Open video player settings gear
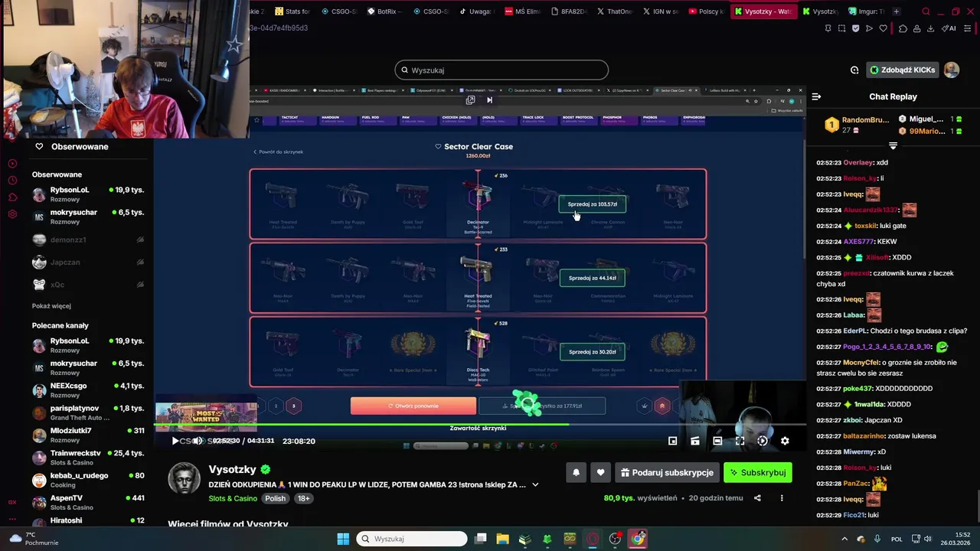This screenshot has width=980, height=551. (x=785, y=441)
